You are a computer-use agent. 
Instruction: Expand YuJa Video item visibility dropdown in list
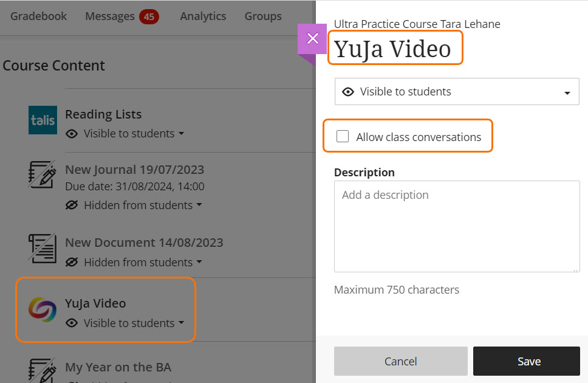tap(134, 323)
